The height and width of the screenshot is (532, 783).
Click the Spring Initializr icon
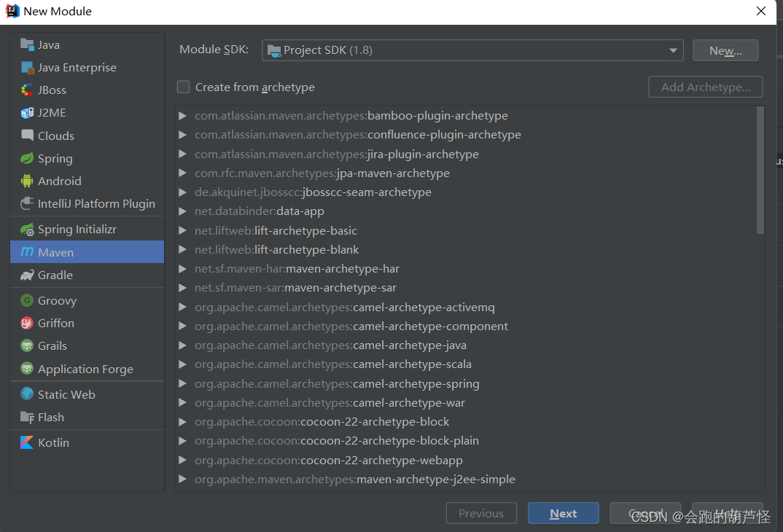click(27, 229)
